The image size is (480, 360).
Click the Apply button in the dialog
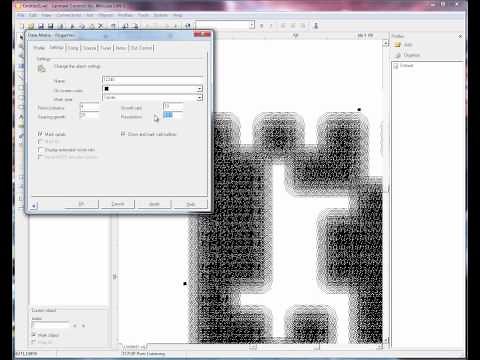pyautogui.click(x=154, y=204)
